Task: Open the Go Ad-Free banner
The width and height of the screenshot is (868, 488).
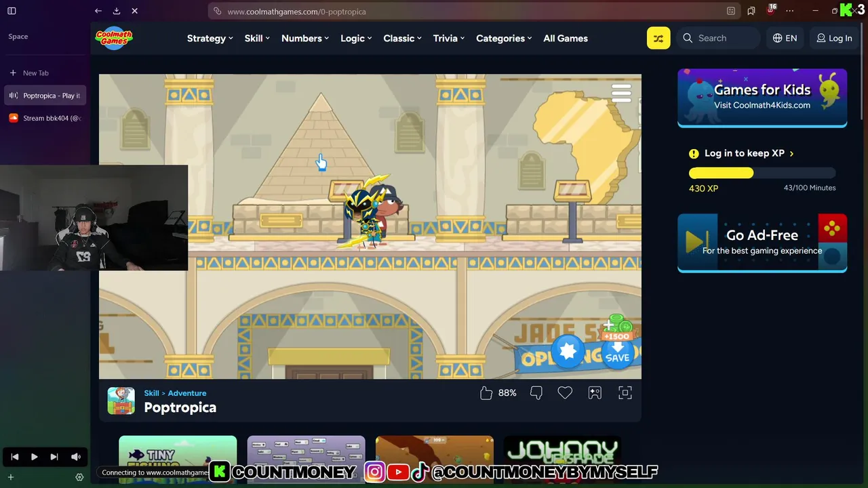Action: [x=762, y=243]
